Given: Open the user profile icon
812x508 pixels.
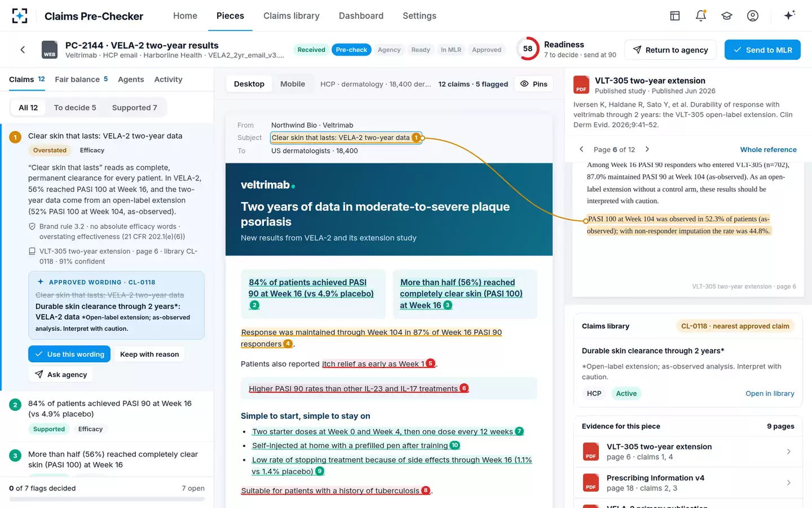Looking at the screenshot, I should 753,16.
